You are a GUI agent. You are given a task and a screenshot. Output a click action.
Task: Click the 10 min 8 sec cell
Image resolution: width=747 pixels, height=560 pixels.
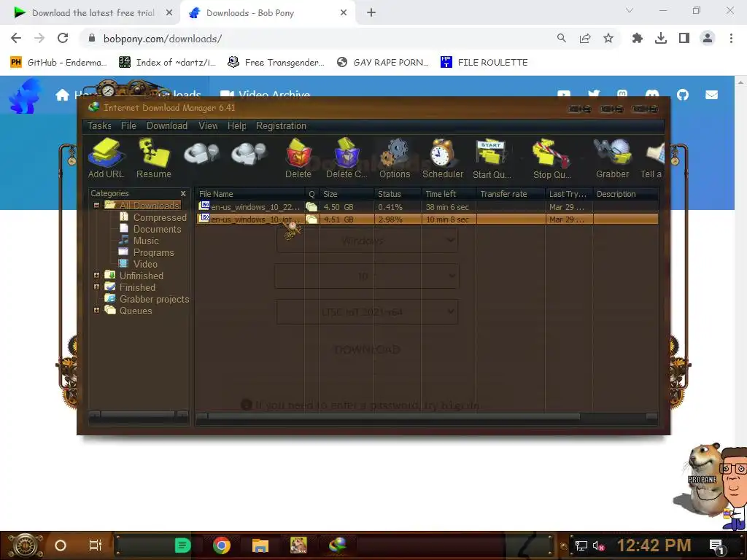pyautogui.click(x=447, y=219)
